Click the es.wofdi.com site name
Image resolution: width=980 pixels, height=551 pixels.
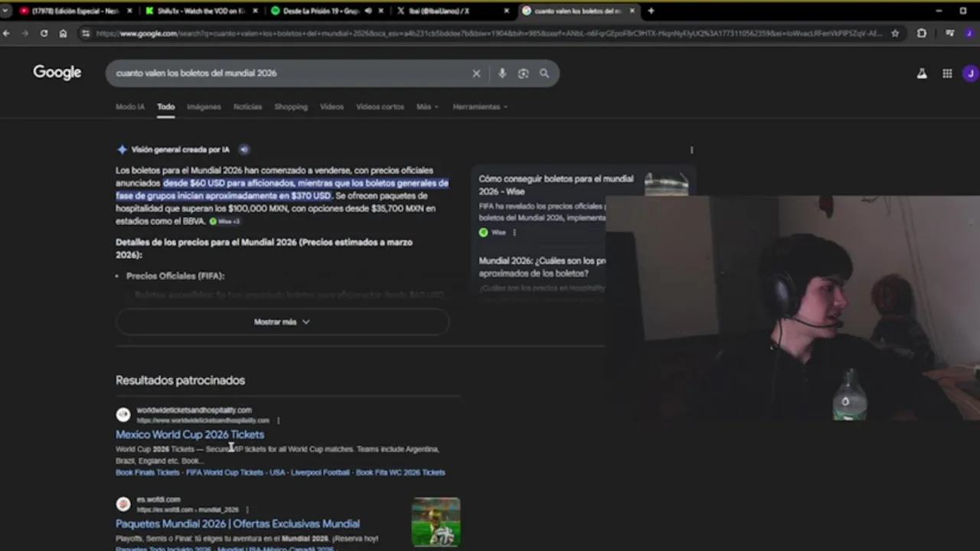[x=158, y=500]
